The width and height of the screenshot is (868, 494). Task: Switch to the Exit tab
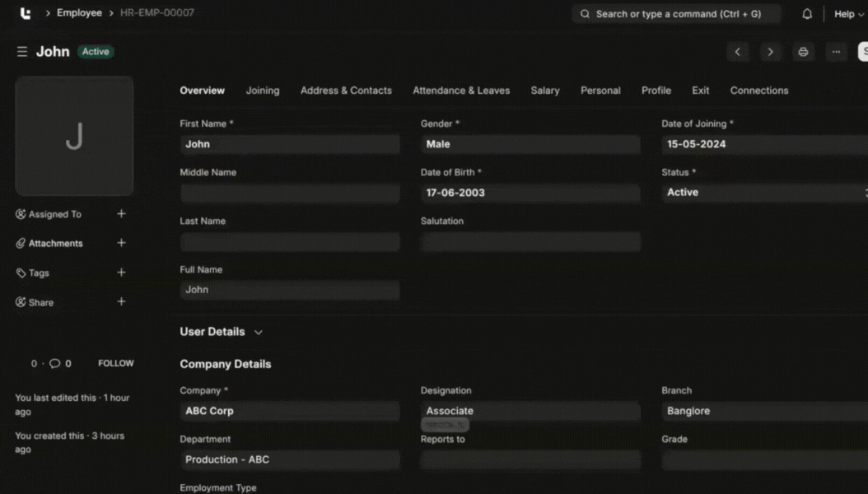(x=700, y=91)
